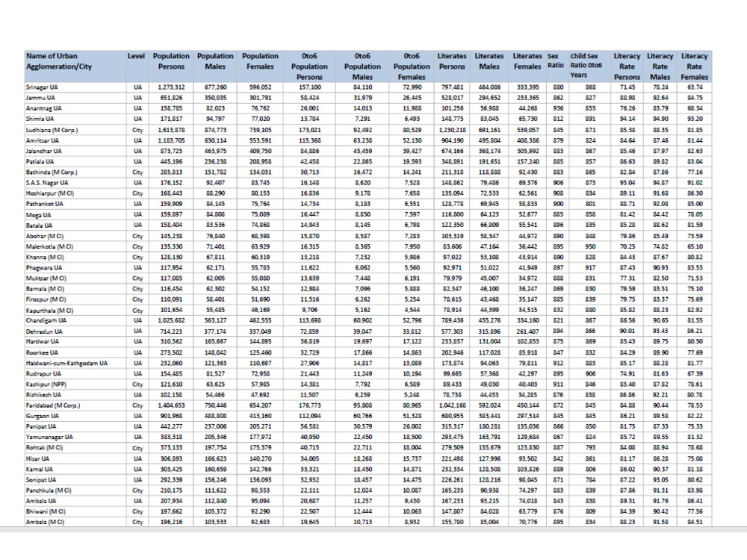The image size is (747, 560).
Task: Select the 'Literacy Rate Females' header
Action: point(694,66)
